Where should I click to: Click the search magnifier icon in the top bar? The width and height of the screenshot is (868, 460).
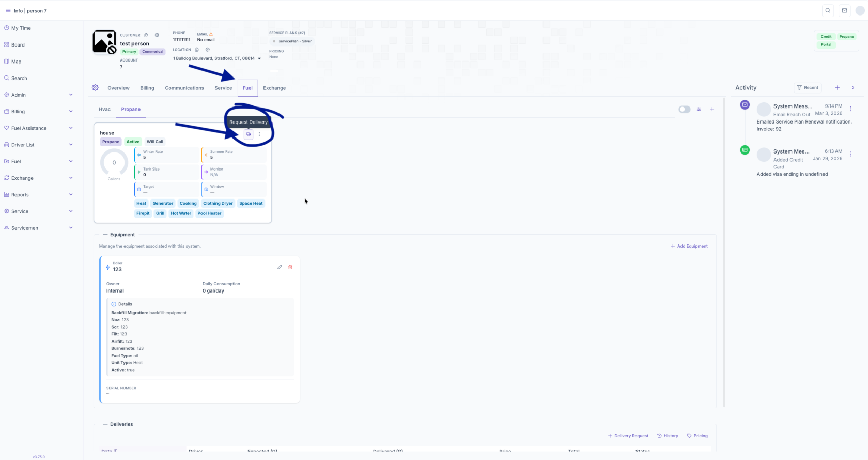tap(828, 11)
